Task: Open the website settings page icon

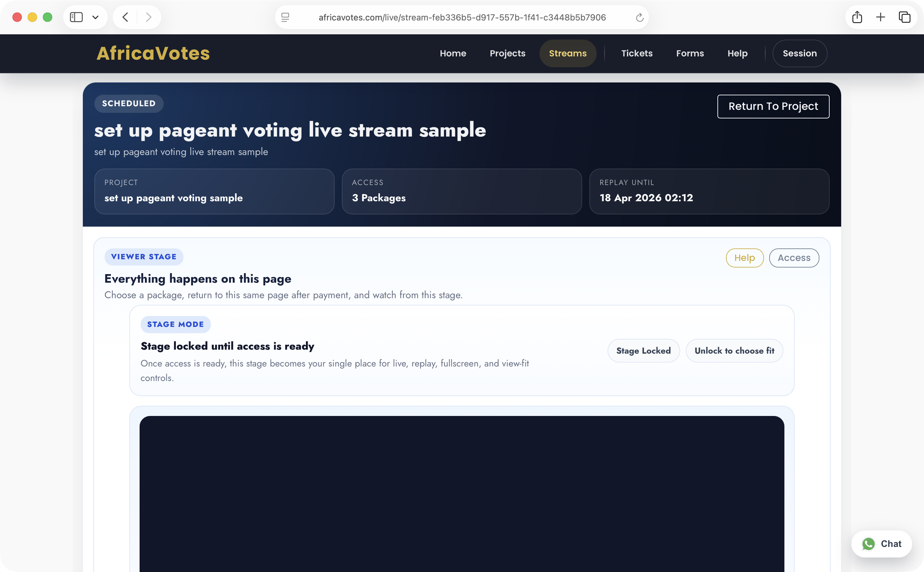Action: pyautogui.click(x=285, y=17)
